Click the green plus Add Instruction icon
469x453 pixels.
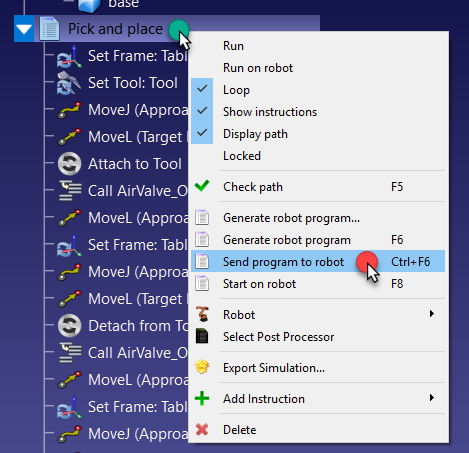[x=202, y=398]
